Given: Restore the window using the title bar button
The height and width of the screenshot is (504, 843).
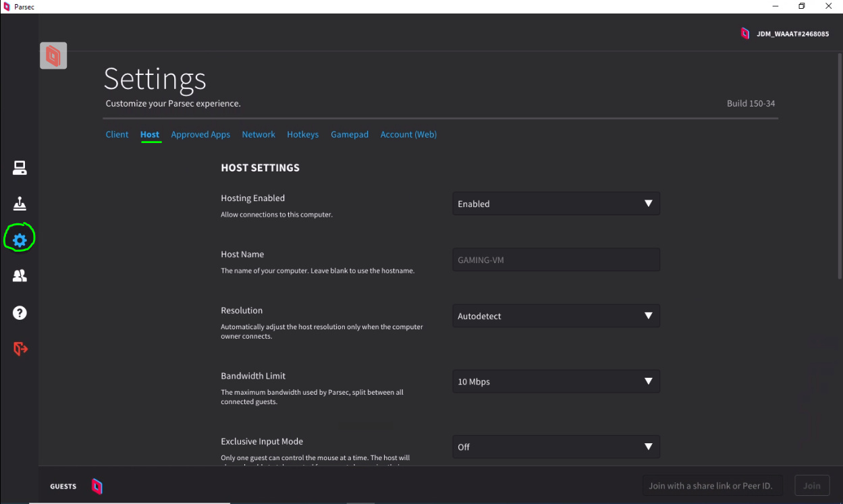Looking at the screenshot, I should coord(801,6).
